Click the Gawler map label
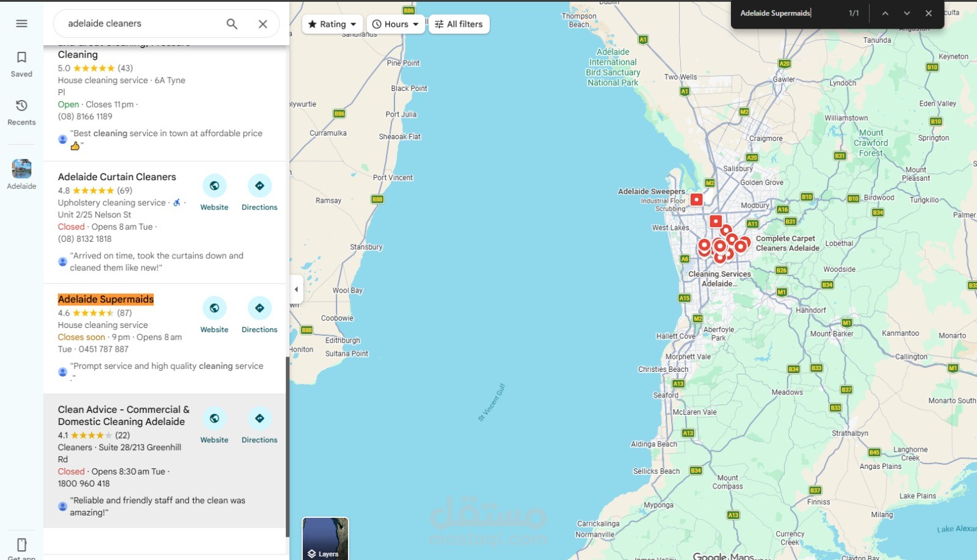The height and width of the screenshot is (560, 977). [784, 79]
